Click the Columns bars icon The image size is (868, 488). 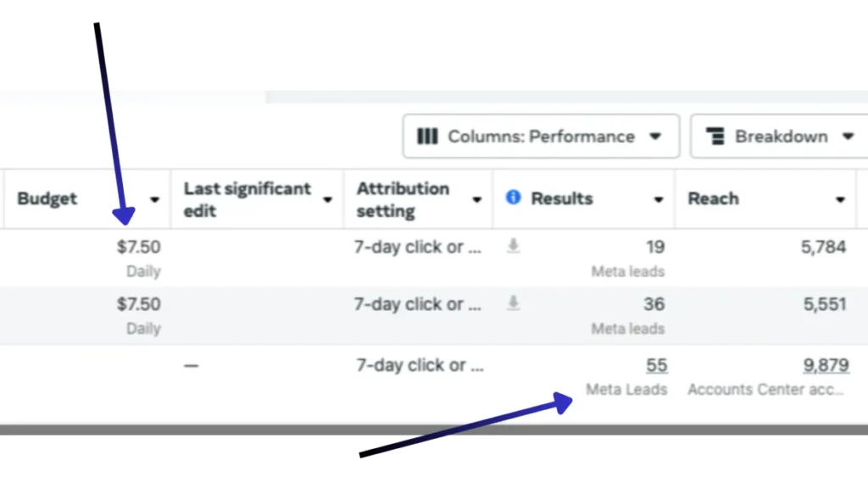tap(428, 136)
